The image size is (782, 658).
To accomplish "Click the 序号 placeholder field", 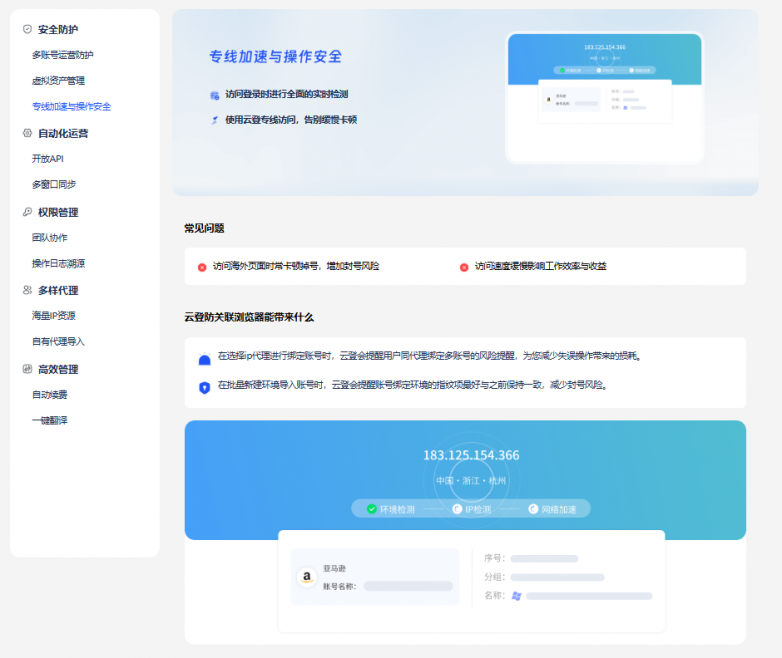I will coord(544,559).
